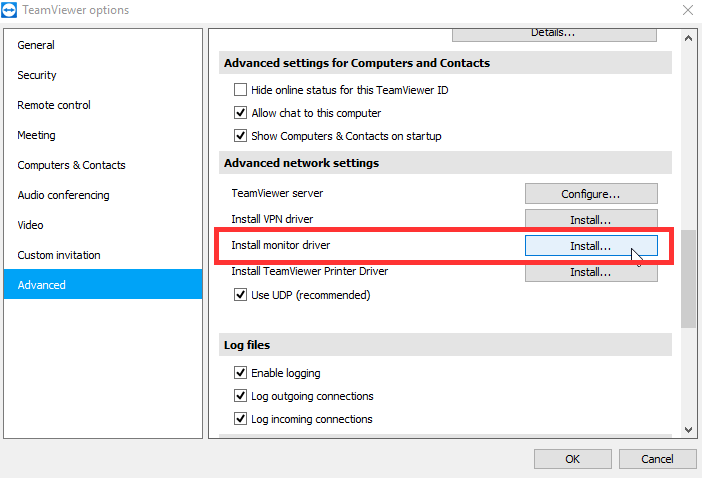This screenshot has height=478, width=702.
Task: Uncheck Use UDP (recommended)
Action: tap(240, 295)
